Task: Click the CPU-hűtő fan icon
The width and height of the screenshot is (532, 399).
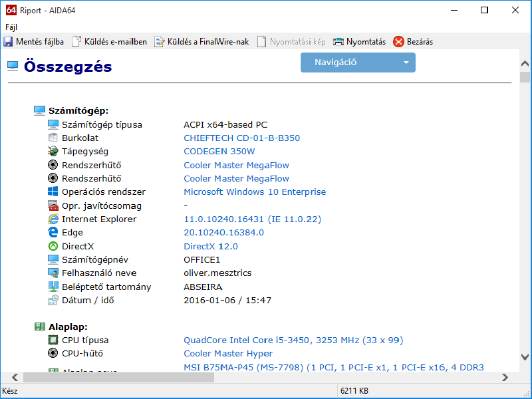Action: pos(53,353)
